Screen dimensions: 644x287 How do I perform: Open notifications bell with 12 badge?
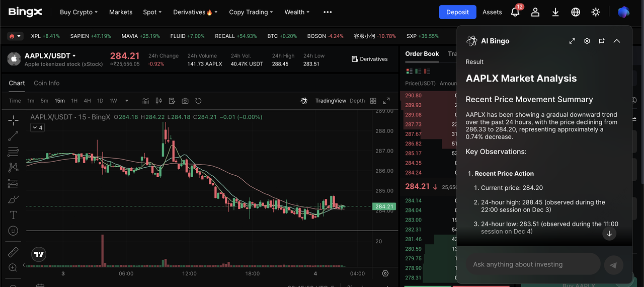[515, 12]
